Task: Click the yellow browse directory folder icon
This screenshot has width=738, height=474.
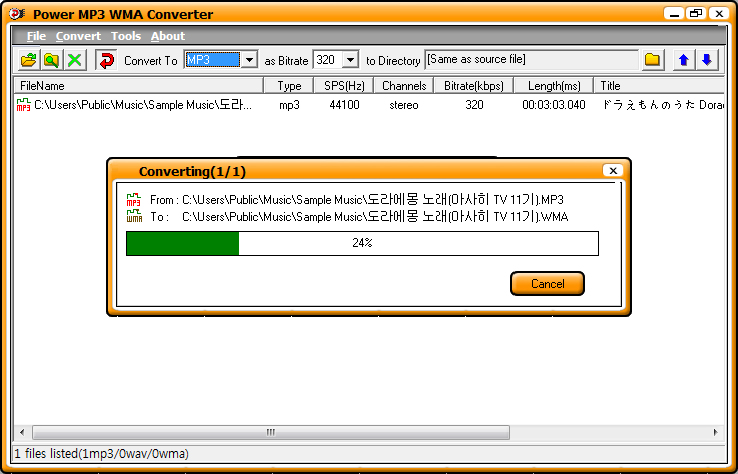Action: pyautogui.click(x=652, y=60)
